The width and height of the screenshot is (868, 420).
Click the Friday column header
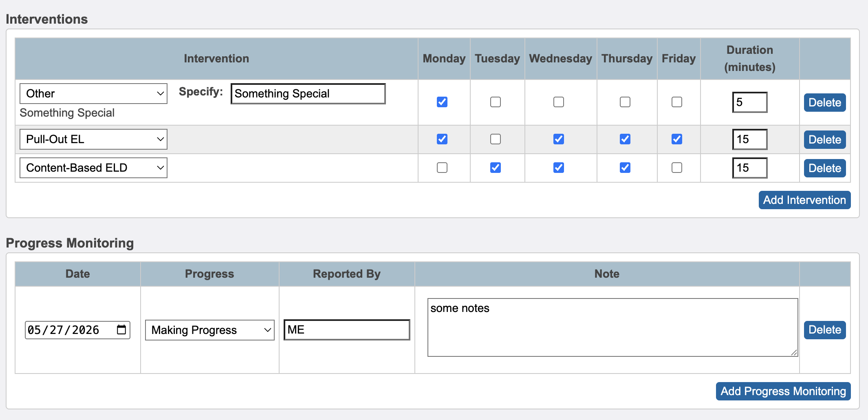click(679, 58)
